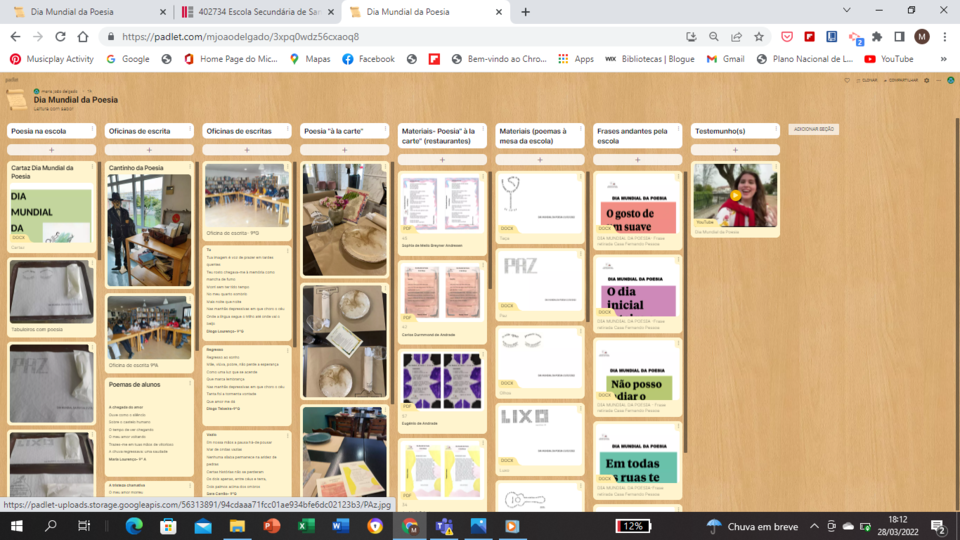Image resolution: width=960 pixels, height=540 pixels.
Task: Click ADICIONAR SEÇÃO button
Action: coord(814,129)
